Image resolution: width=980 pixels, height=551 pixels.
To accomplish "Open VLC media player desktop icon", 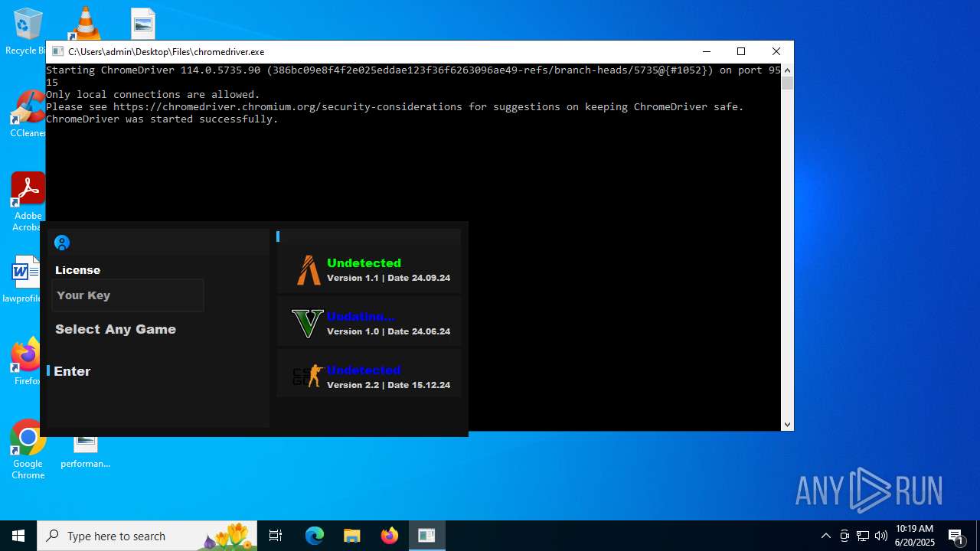I will pyautogui.click(x=85, y=23).
